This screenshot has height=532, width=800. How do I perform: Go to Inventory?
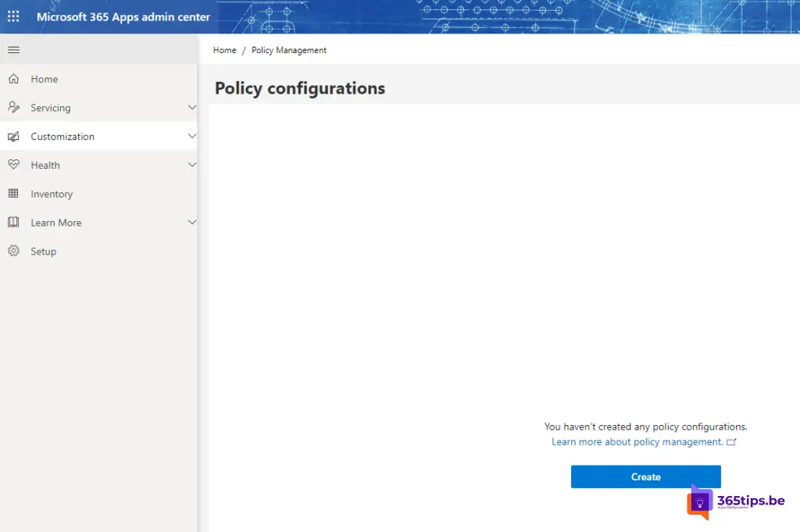[98, 193]
